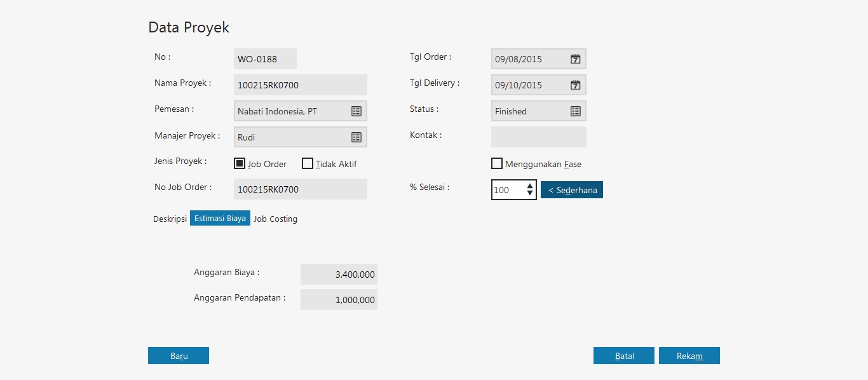Decrease % Selesai with the down arrow

(530, 193)
